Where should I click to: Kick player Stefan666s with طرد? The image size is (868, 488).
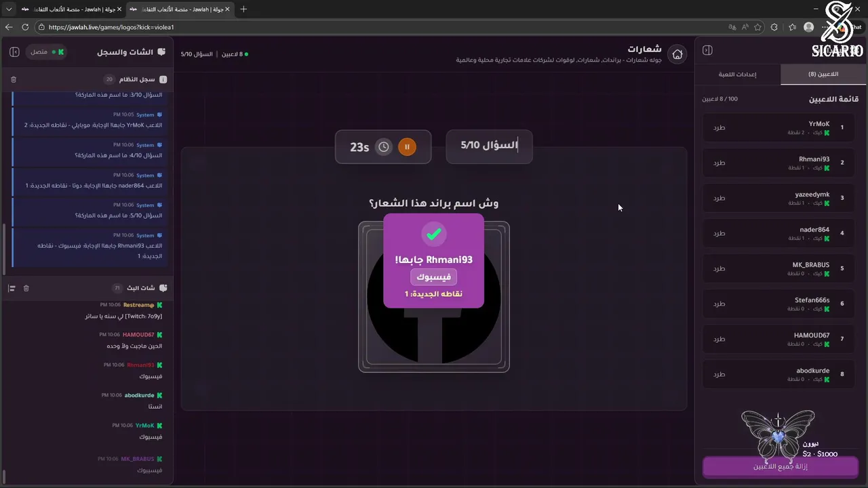pyautogui.click(x=719, y=304)
